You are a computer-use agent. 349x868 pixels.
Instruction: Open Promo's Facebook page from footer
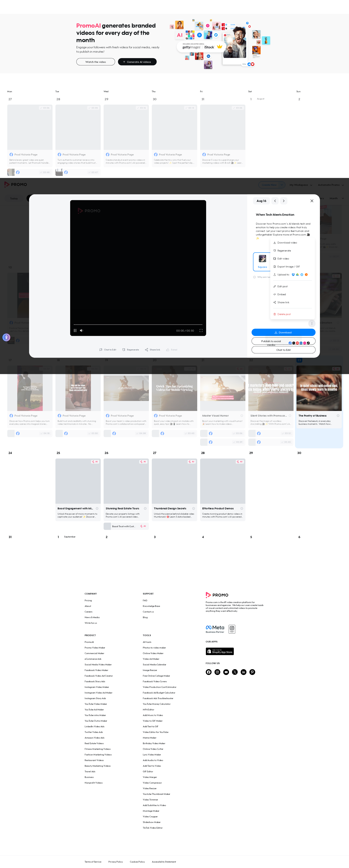coord(209,672)
